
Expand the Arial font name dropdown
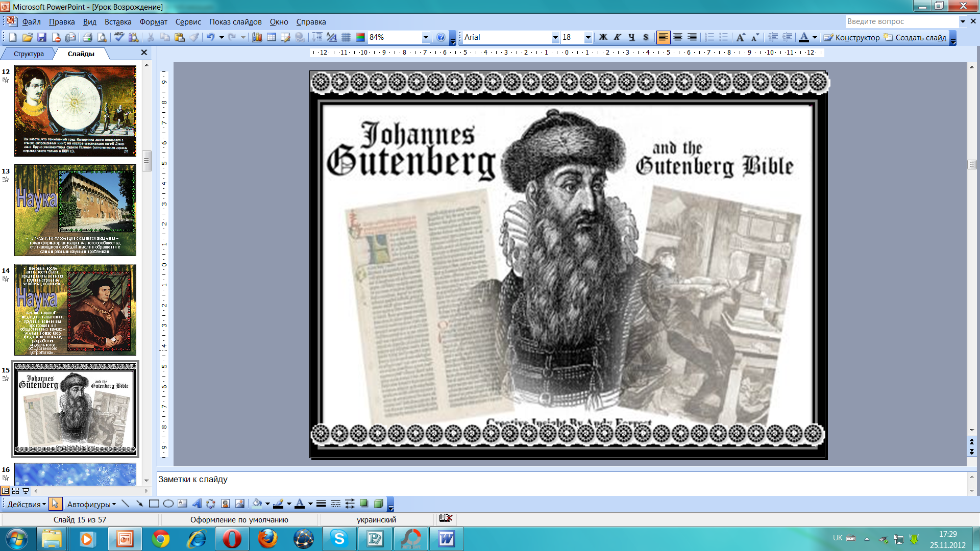click(555, 37)
